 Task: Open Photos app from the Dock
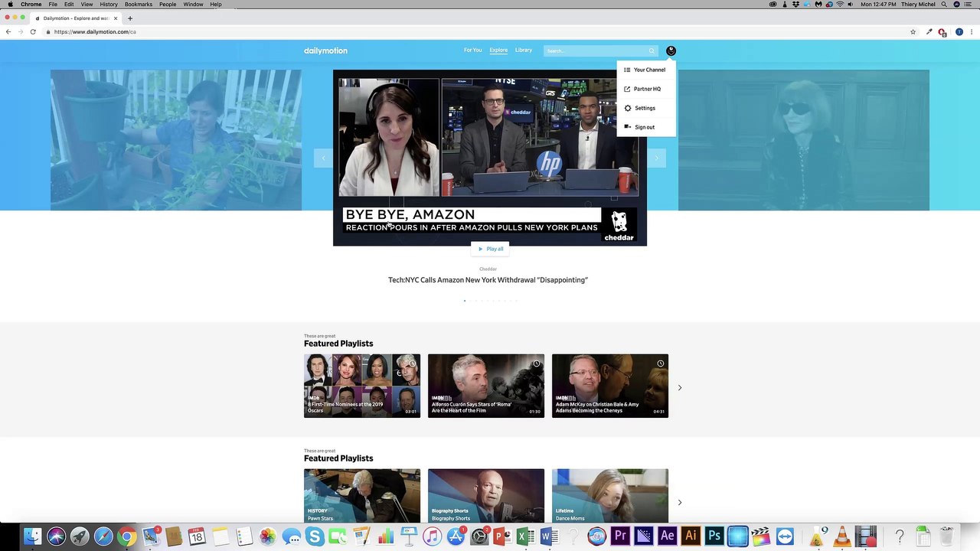pyautogui.click(x=267, y=536)
